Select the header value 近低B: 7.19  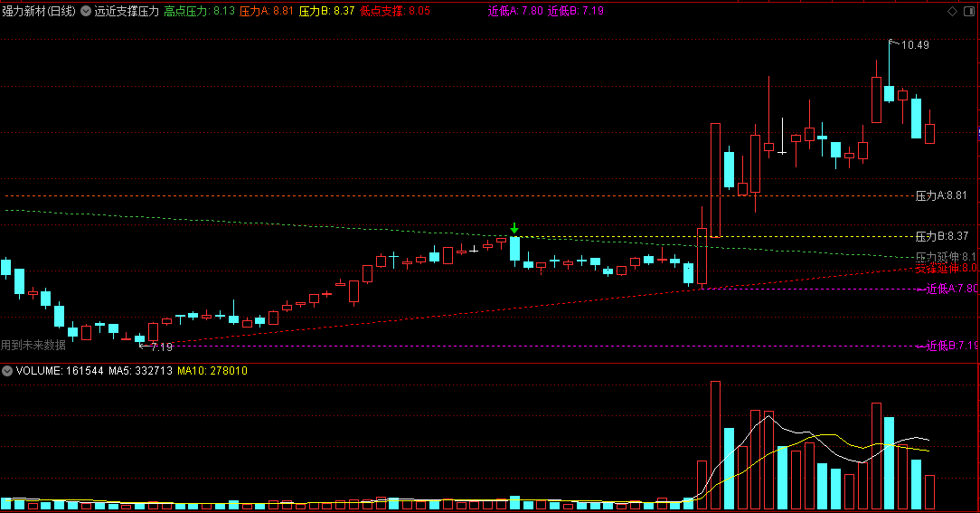click(576, 11)
